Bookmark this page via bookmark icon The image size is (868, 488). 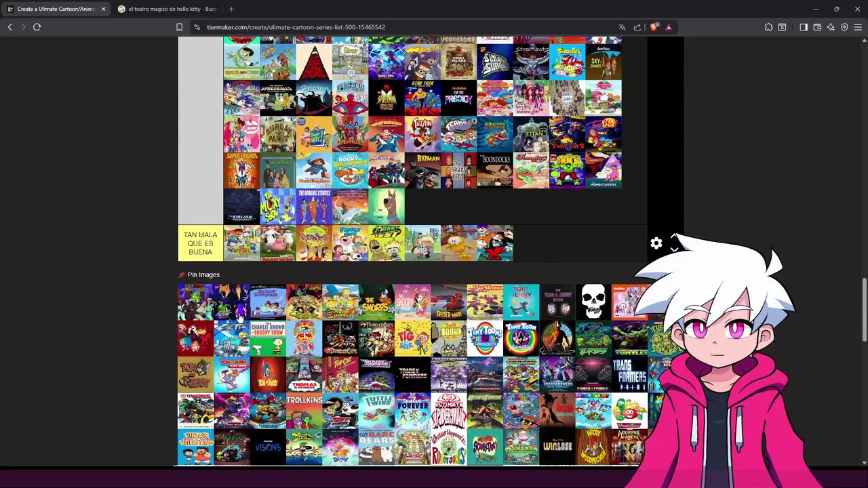(179, 27)
